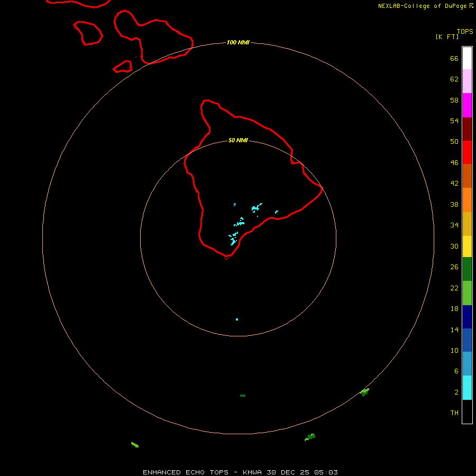Click the dark green echo near bottom center
476x476 pixels.
(243, 396)
